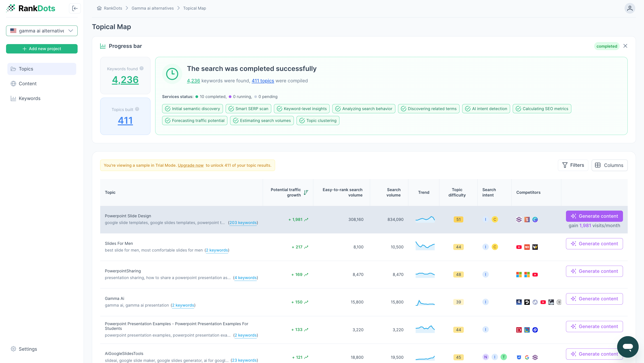This screenshot has width=644, height=363.
Task: Click the Google competitor icon for AiGoogleSlidesTools
Action: 527,357
